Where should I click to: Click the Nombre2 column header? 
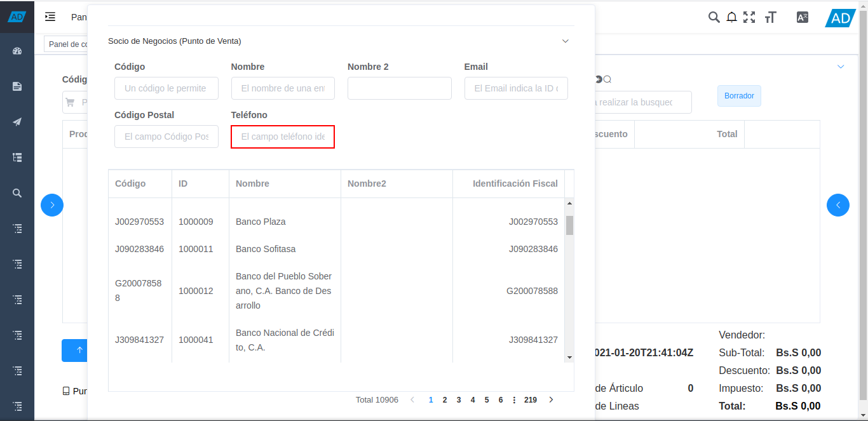point(397,184)
